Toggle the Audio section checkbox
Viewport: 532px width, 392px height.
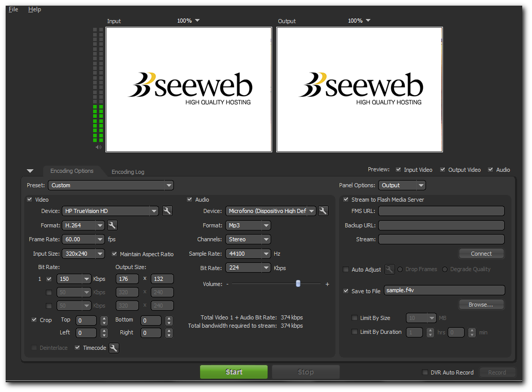(x=190, y=200)
